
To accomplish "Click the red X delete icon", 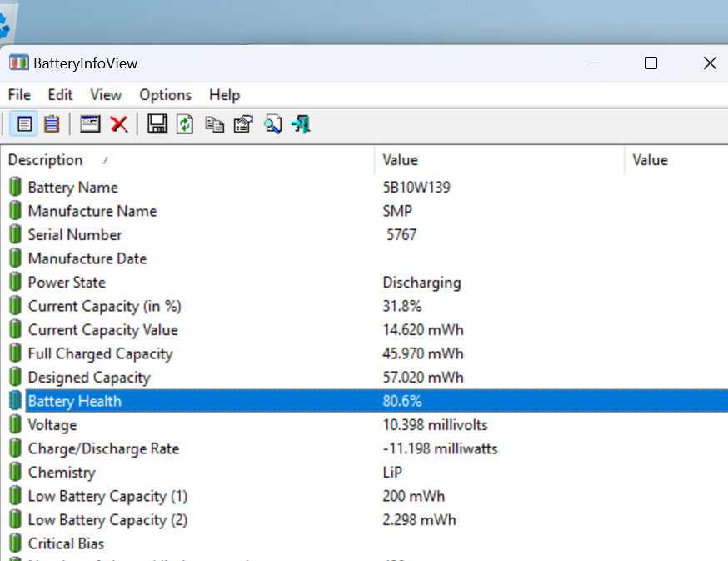I will click(x=119, y=124).
